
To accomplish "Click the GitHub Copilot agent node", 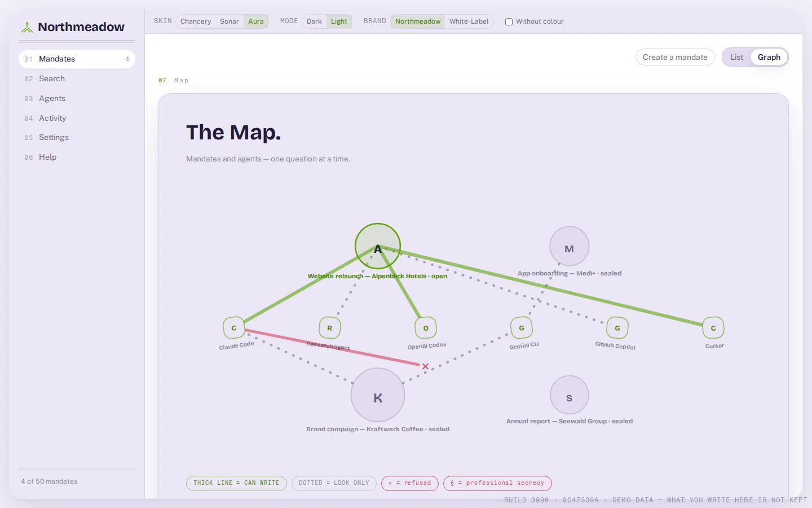I will pos(617,328).
